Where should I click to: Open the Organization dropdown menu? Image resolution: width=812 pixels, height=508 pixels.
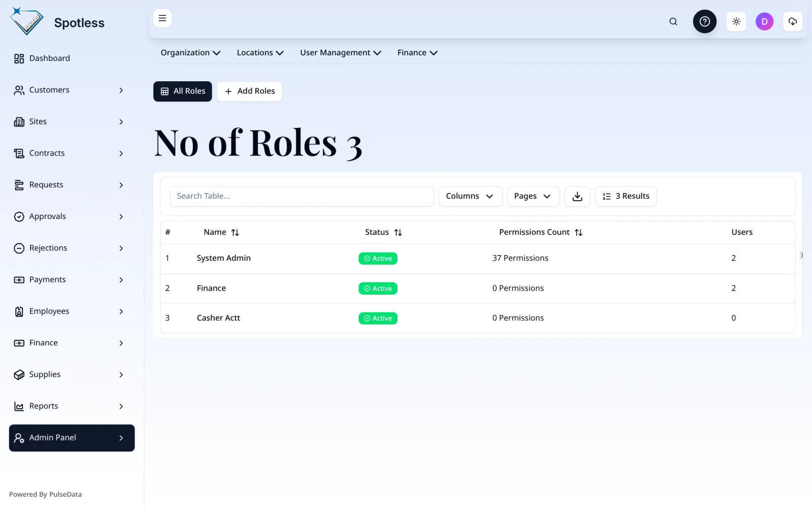[x=190, y=53]
